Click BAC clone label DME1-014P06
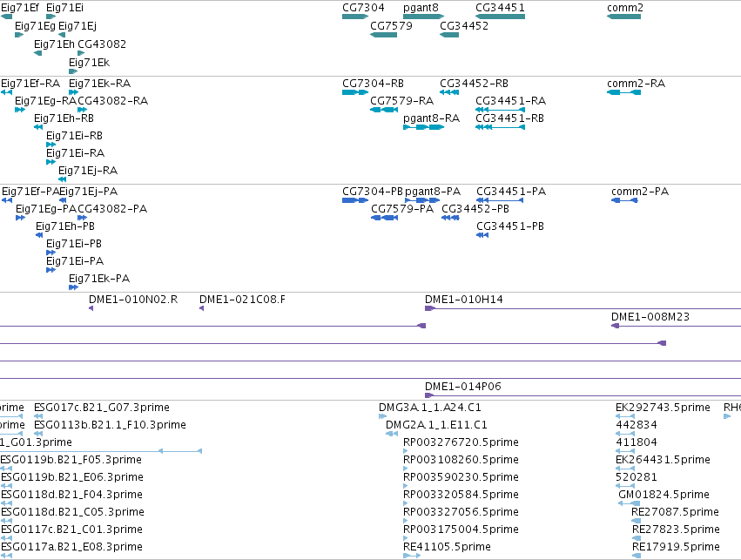Screen dimensions: 741x560 coord(462,387)
